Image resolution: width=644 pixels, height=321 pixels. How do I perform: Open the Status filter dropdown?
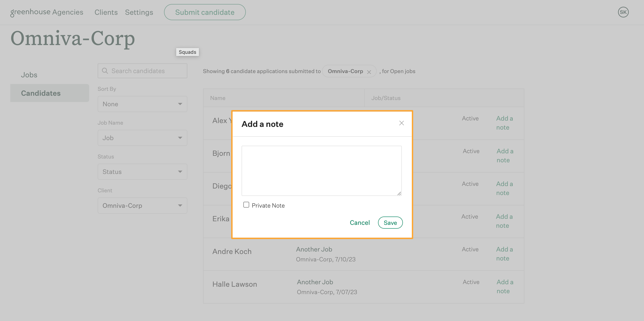tap(142, 171)
